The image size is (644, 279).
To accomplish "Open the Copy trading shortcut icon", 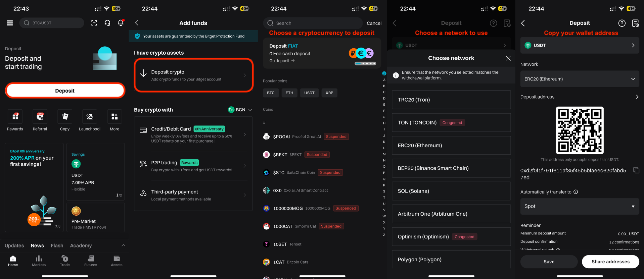I will (x=65, y=116).
